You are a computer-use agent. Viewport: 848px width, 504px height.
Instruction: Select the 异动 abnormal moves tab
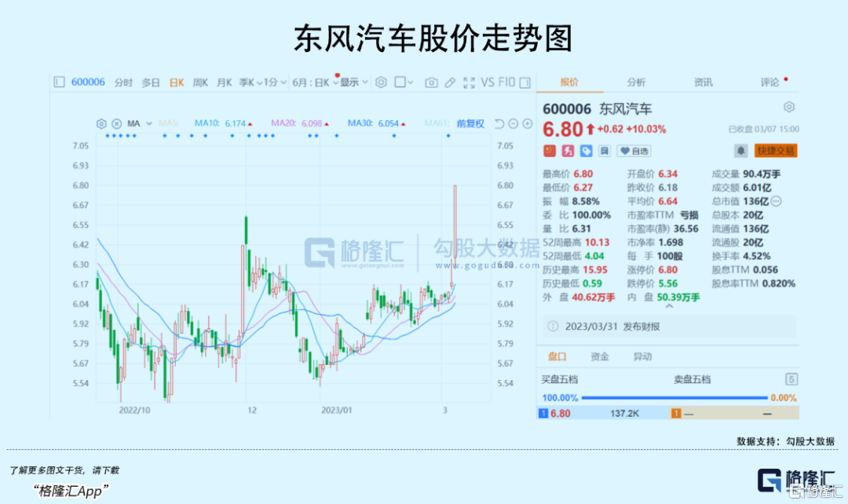[642, 356]
